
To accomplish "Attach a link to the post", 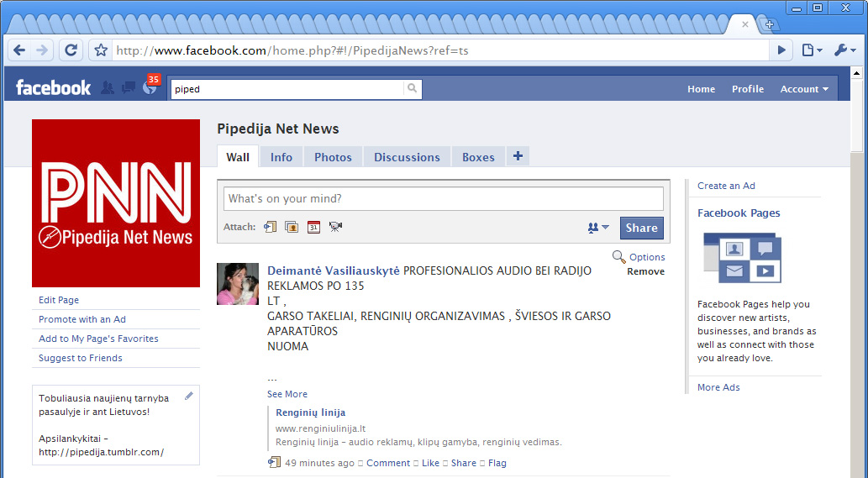I will [271, 227].
